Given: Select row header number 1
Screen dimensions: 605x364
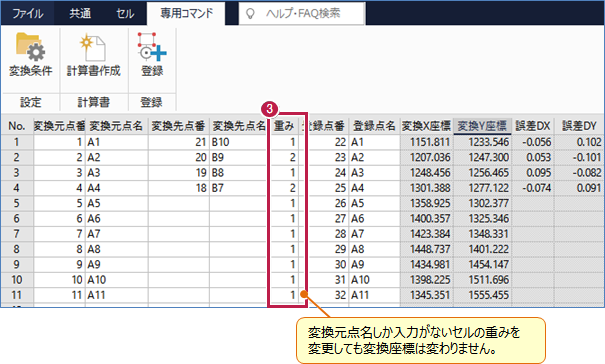Looking at the screenshot, I should [x=17, y=142].
